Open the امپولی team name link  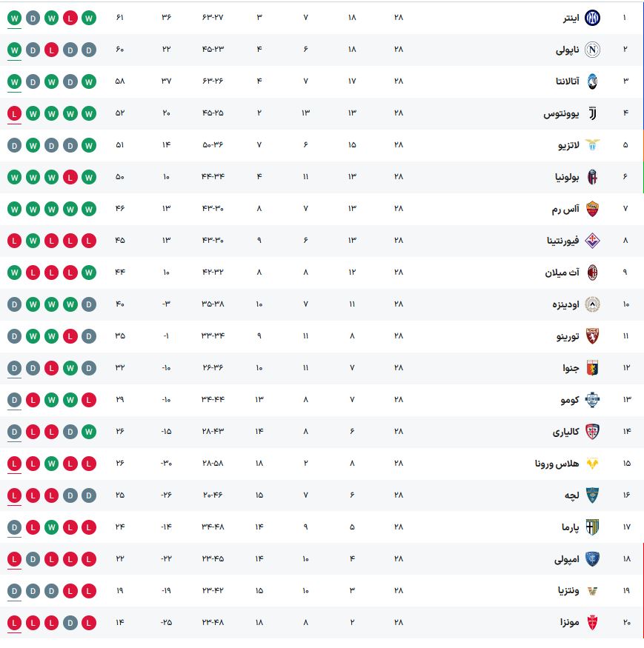(x=566, y=559)
